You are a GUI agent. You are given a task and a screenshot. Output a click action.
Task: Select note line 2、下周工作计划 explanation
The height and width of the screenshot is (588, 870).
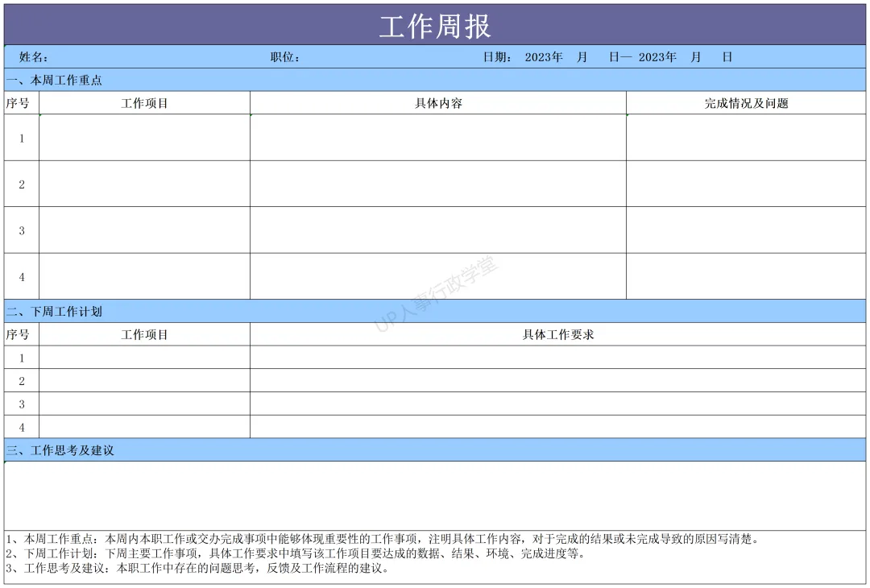point(296,553)
